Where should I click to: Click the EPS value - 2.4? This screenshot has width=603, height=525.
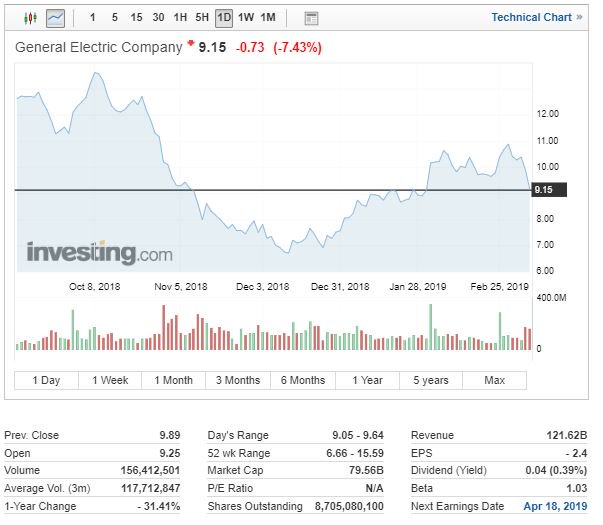tap(576, 453)
